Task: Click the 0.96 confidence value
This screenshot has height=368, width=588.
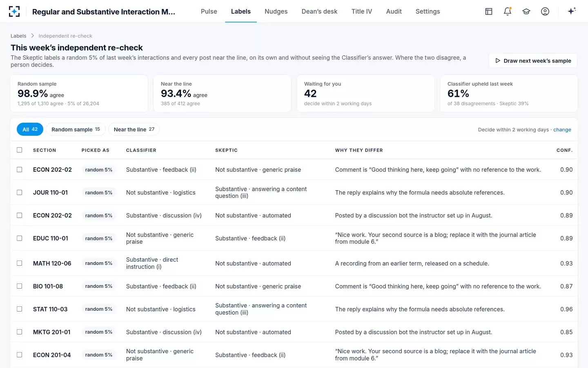Action: tap(566, 309)
